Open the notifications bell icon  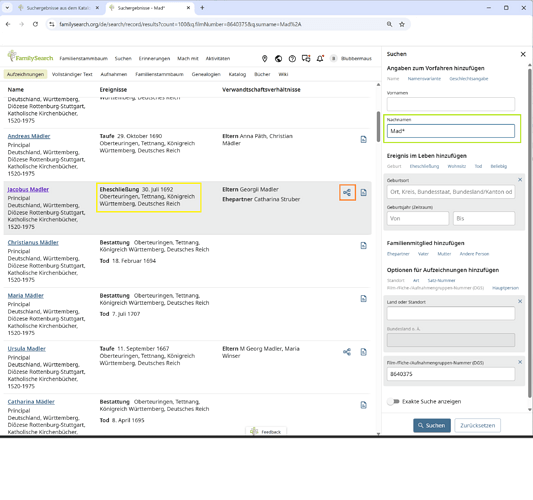pyautogui.click(x=320, y=58)
